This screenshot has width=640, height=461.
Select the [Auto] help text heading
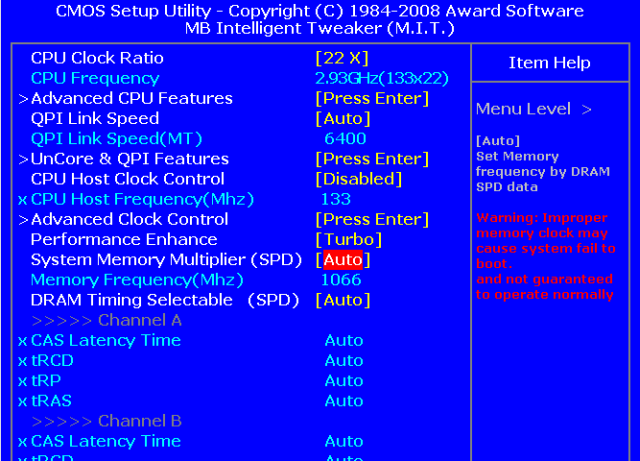[x=498, y=141]
